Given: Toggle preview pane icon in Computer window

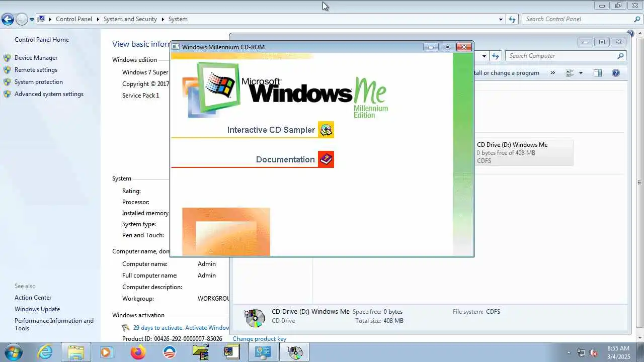Looking at the screenshot, I should point(598,73).
